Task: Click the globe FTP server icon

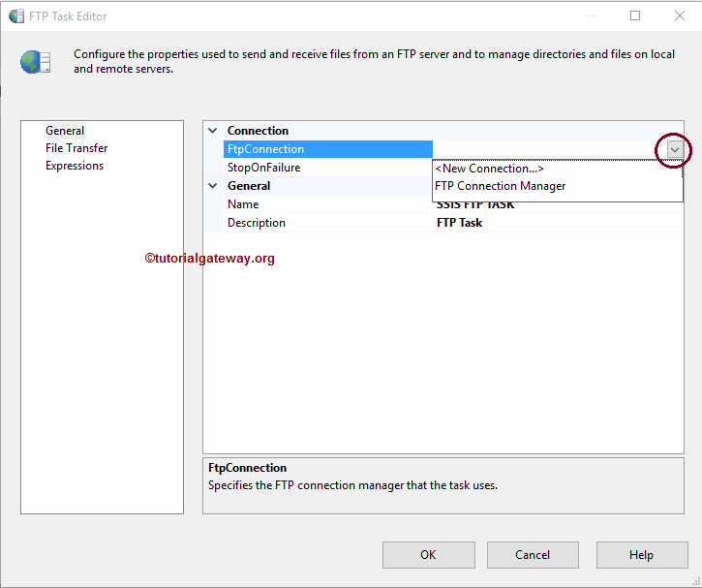Action: click(36, 62)
